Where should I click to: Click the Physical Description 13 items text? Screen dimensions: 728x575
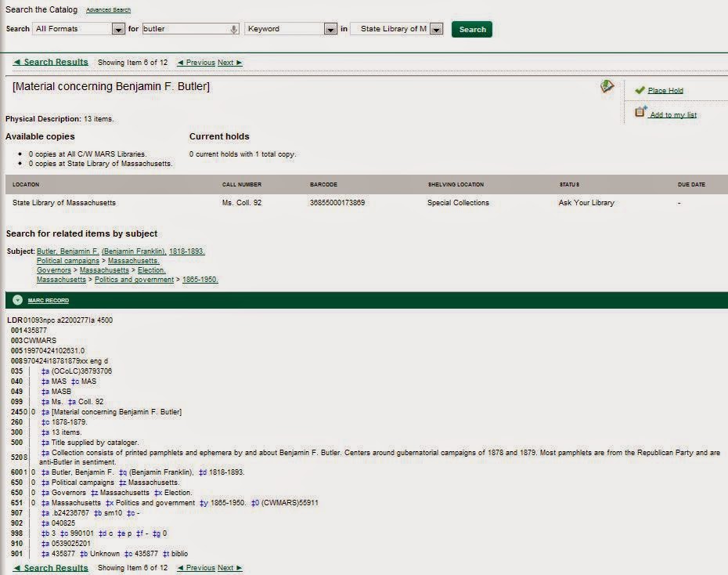pos(59,119)
